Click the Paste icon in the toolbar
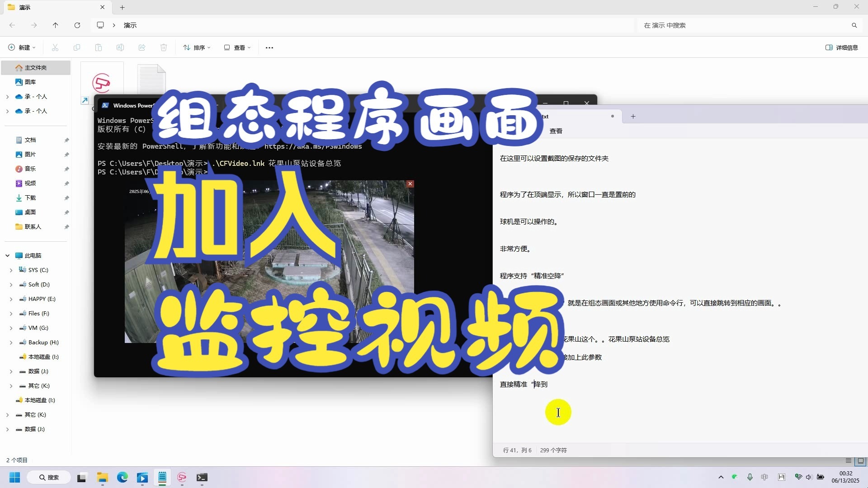The width and height of the screenshot is (868, 488). pos(99,47)
